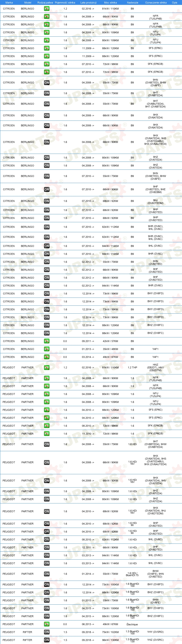Click petrol icon in Peugeot Partner 1.2 THP row
The width and height of the screenshot is (182, 644).
47,367
